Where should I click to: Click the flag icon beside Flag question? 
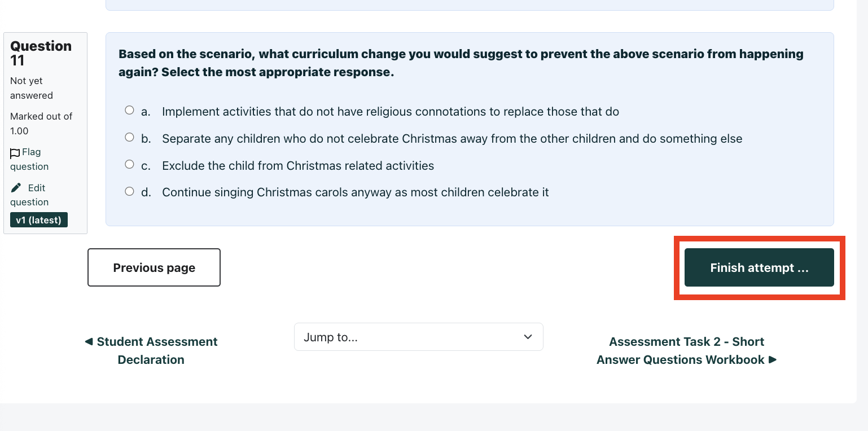tap(15, 153)
